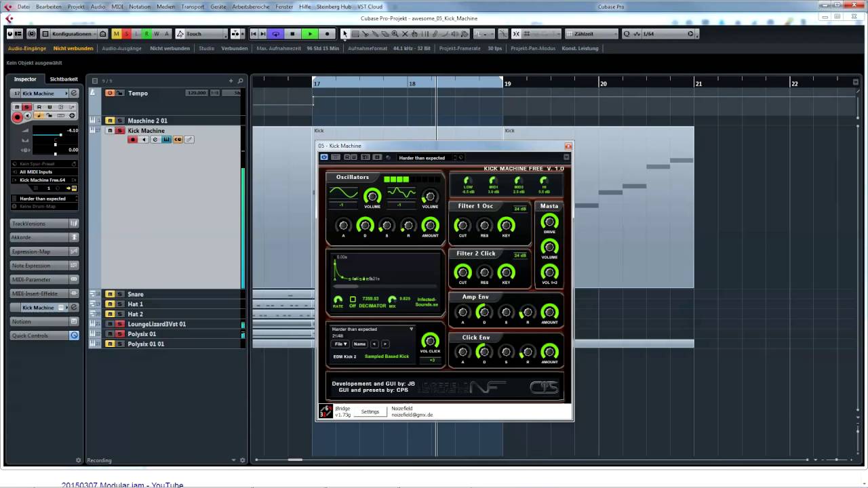Viewport: 868px width, 488px height.
Task: Open edit instrument (e) on Kick Machine track row
Action: point(155,140)
